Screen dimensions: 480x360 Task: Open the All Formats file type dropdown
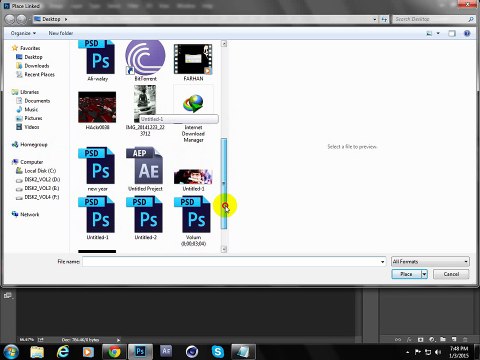coord(430,262)
